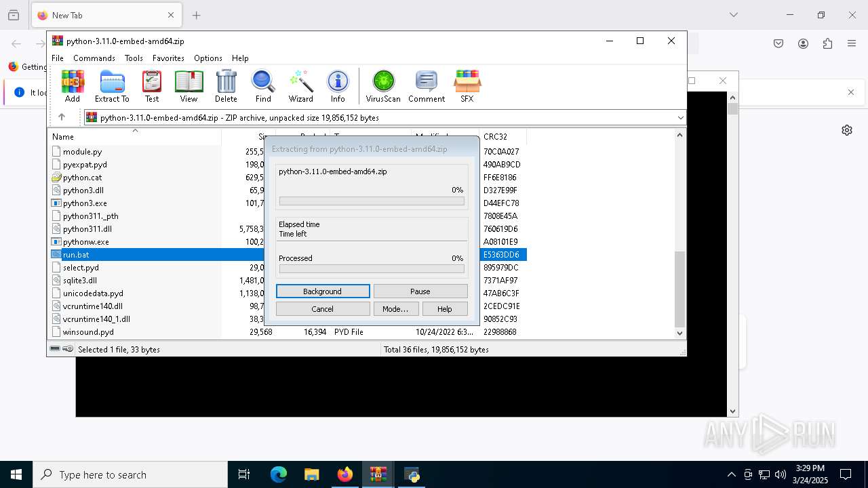Open the View file tool
This screenshot has height=488, width=868.
[x=189, y=86]
